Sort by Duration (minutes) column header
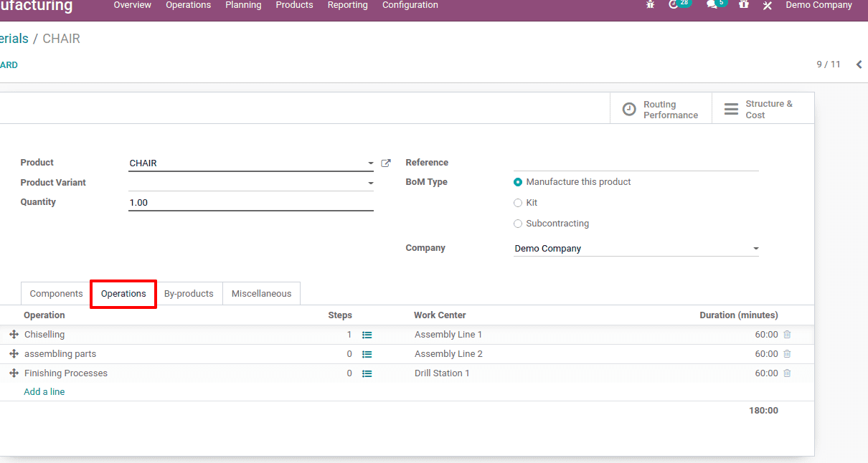 point(739,315)
